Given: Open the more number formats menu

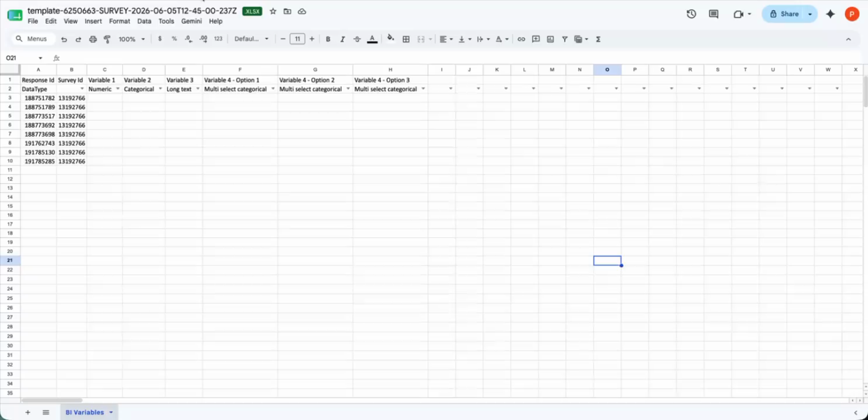Looking at the screenshot, I should 218,39.
